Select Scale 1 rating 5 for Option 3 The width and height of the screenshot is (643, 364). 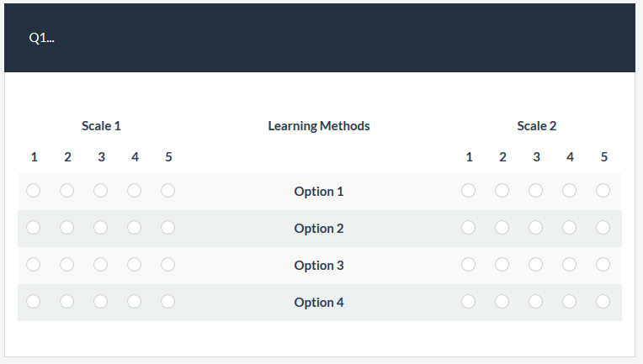point(167,265)
